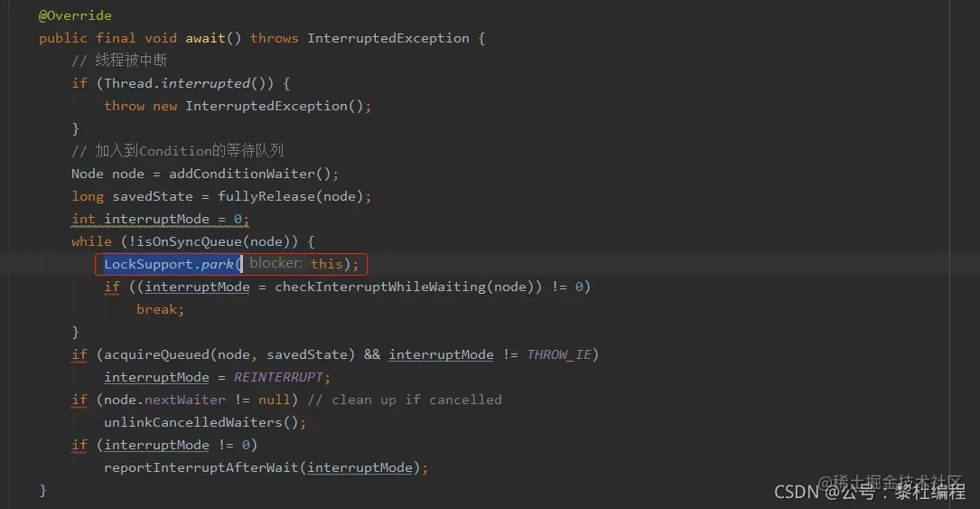Click the void return type

click(161, 38)
